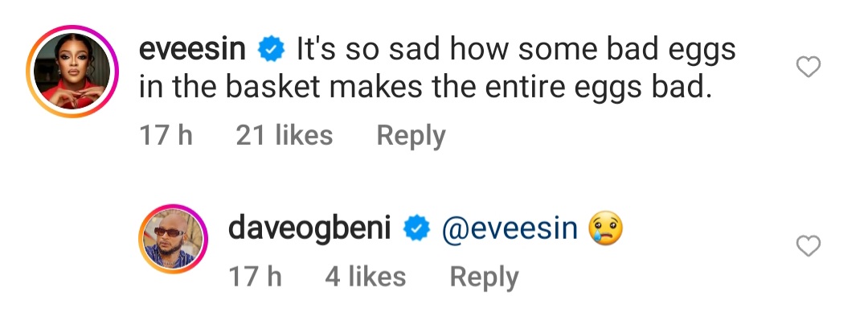The image size is (868, 329).
Task: Reply to eveesin's comment
Action: point(411,135)
